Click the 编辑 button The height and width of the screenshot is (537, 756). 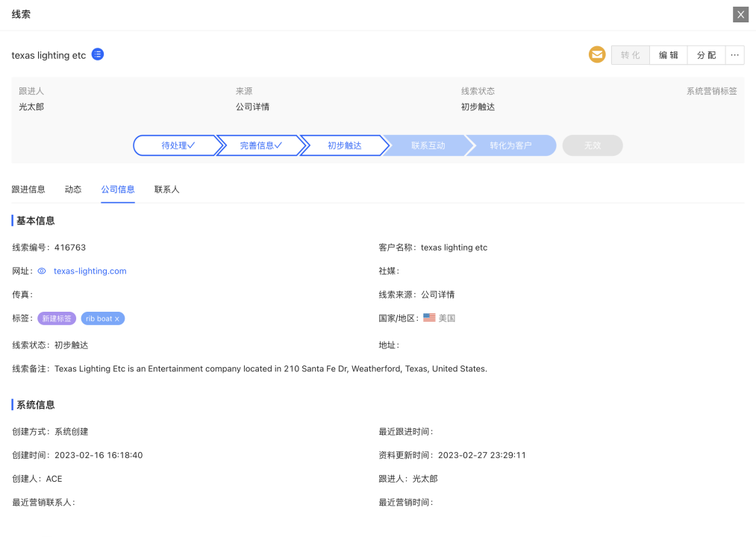[x=668, y=55]
